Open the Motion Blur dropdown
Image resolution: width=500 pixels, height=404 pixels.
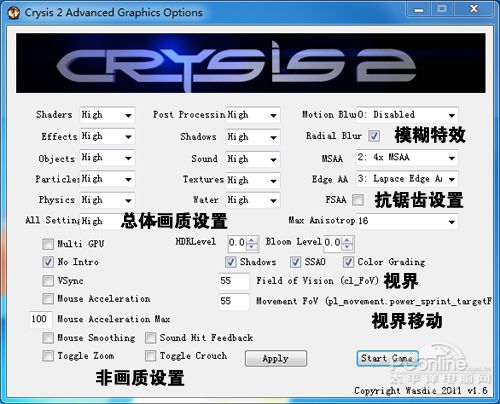407,115
